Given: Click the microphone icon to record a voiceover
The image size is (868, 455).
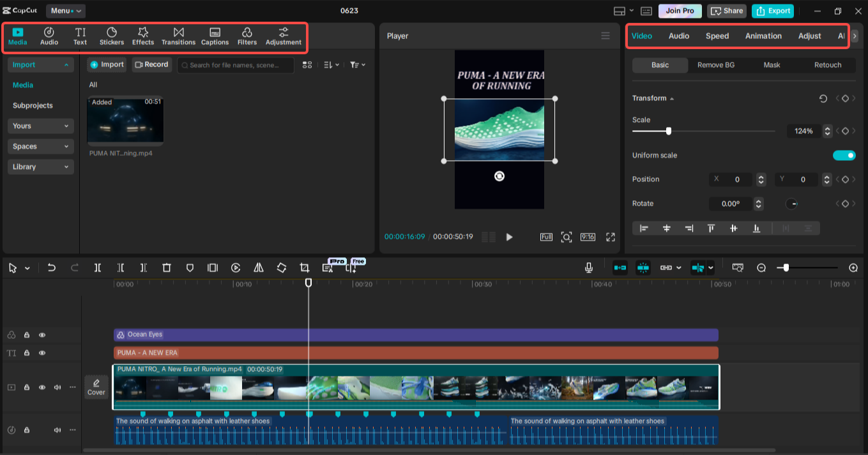Looking at the screenshot, I should 588,267.
